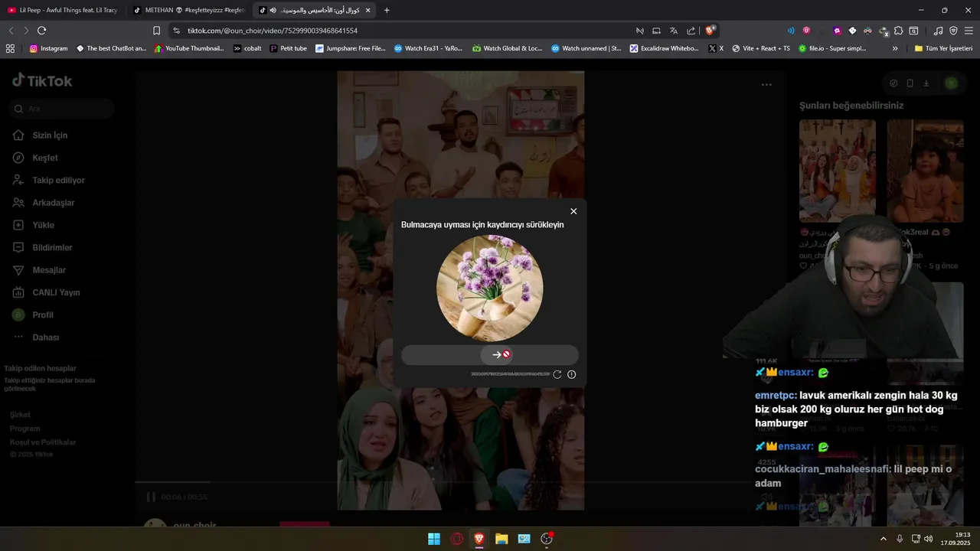This screenshot has height=551, width=980.
Task: Open video three-dots options menu
Action: 766,85
